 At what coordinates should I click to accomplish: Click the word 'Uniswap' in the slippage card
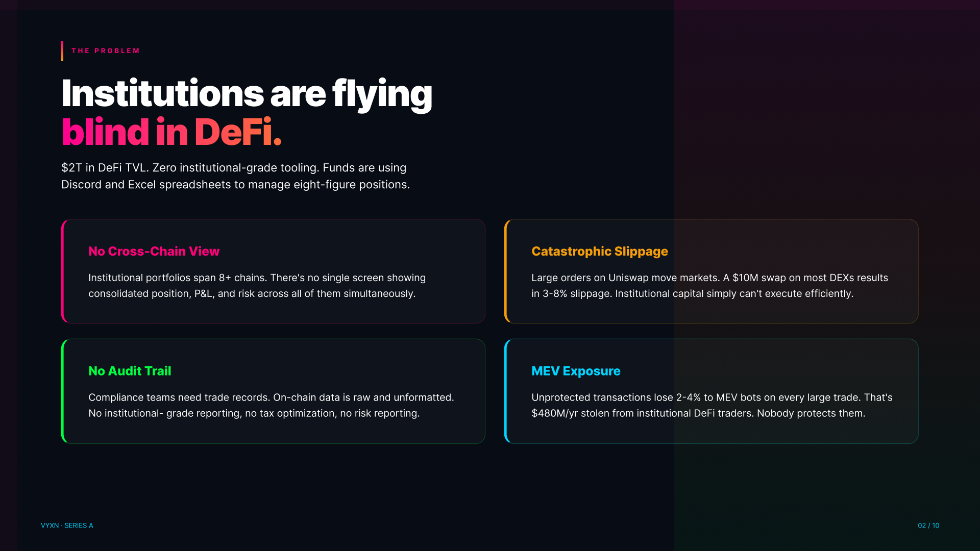pos(626,278)
